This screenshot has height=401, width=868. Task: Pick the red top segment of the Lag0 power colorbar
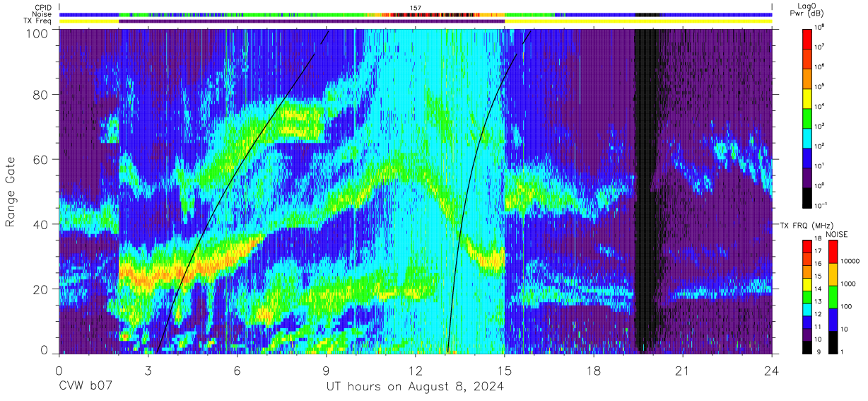808,38
